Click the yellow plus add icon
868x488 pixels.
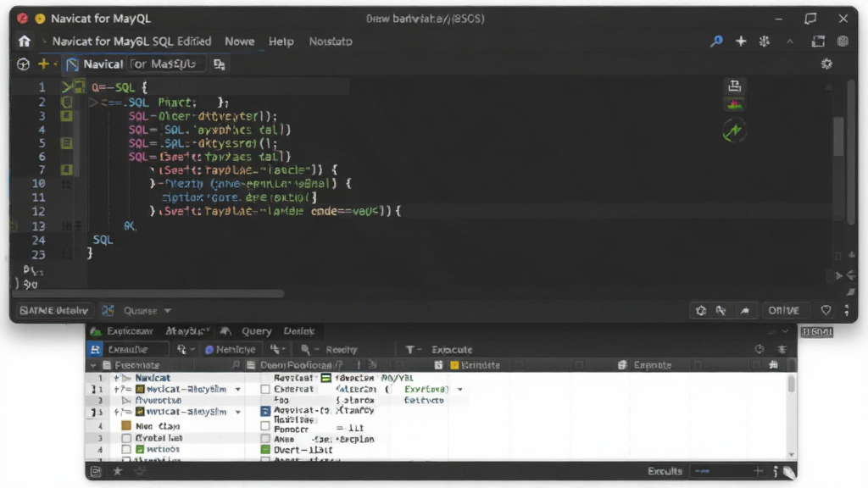coord(43,64)
